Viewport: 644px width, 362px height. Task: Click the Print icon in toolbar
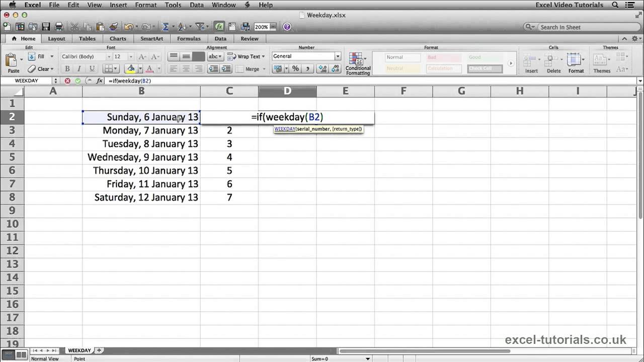coord(59,27)
